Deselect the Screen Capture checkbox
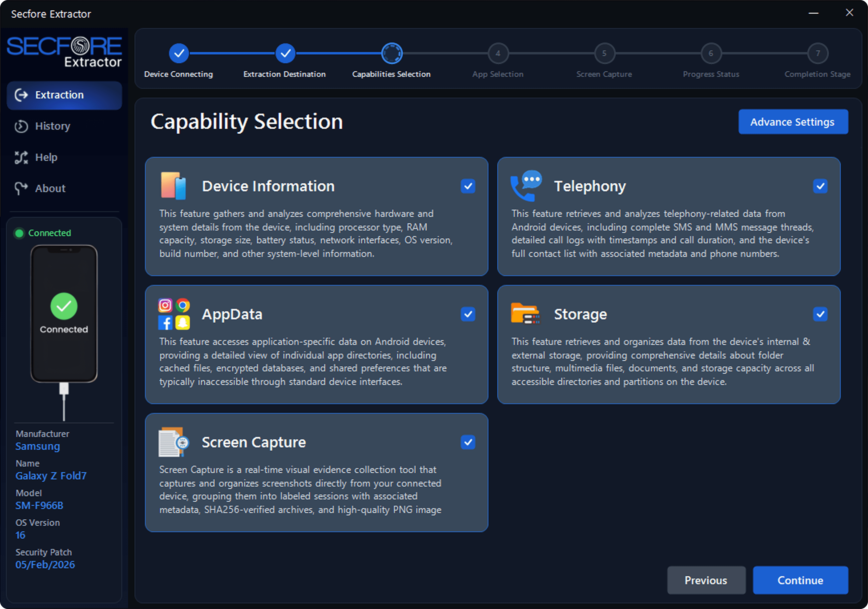Screen dimensions: 868x609 coord(468,442)
